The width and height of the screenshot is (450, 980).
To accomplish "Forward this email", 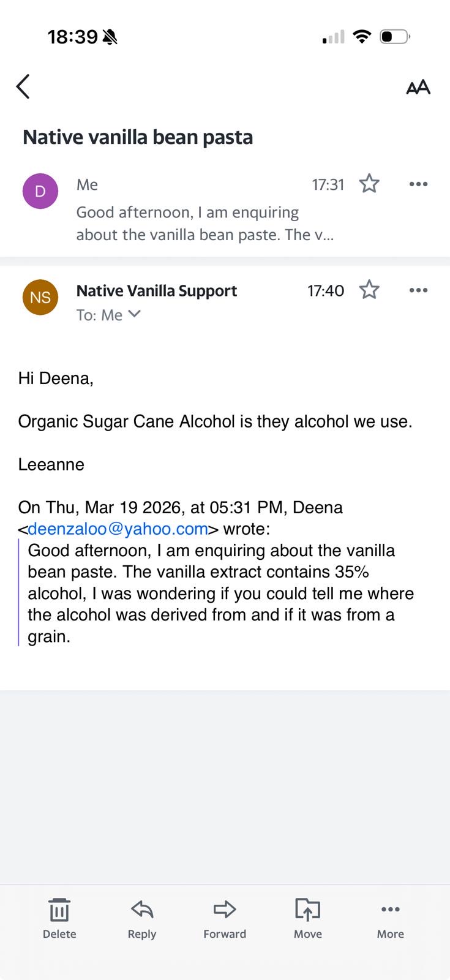I will [x=225, y=917].
